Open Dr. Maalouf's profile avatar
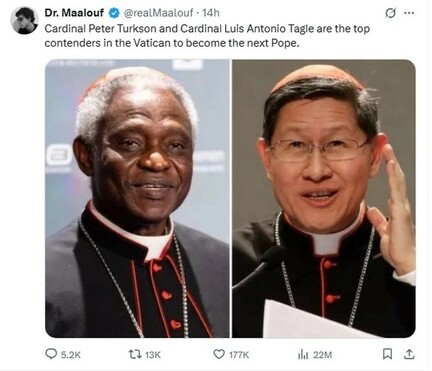Screen dimensions: 432x371 (x=24, y=20)
